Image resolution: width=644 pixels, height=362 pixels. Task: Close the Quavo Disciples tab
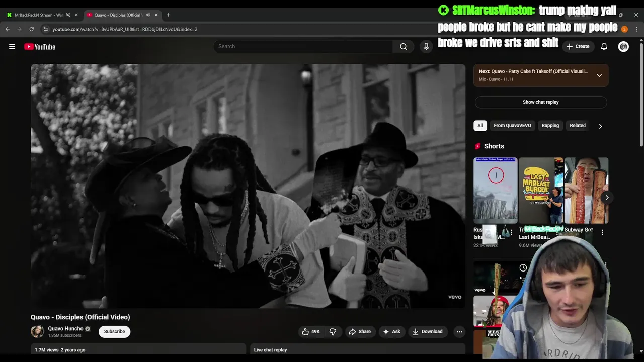pyautogui.click(x=156, y=15)
